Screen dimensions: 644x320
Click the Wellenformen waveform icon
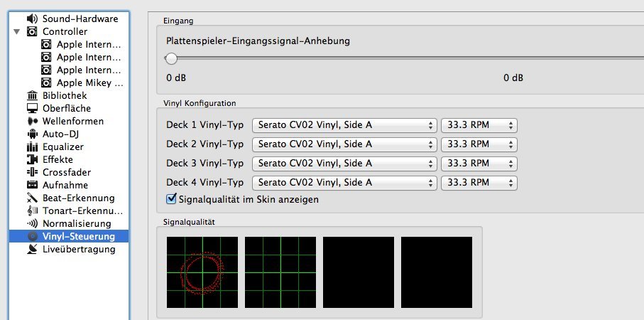coord(32,121)
